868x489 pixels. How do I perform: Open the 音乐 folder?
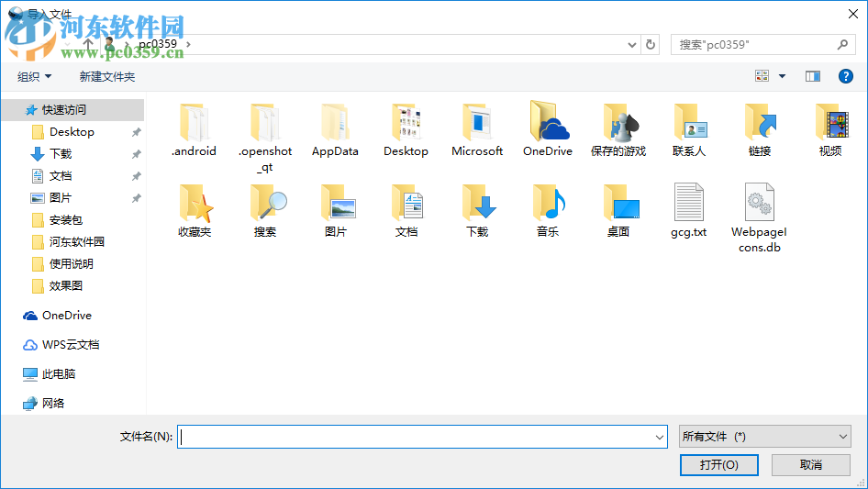point(548,211)
